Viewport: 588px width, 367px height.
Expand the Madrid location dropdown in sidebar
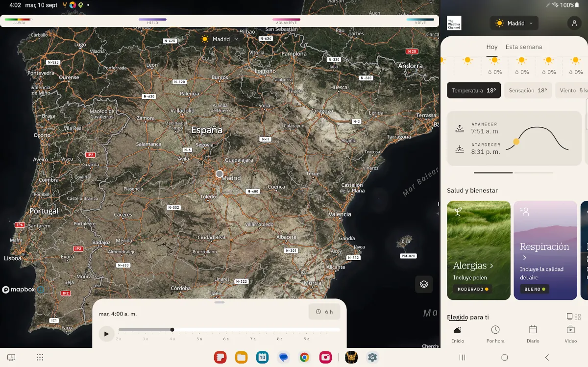click(x=514, y=23)
